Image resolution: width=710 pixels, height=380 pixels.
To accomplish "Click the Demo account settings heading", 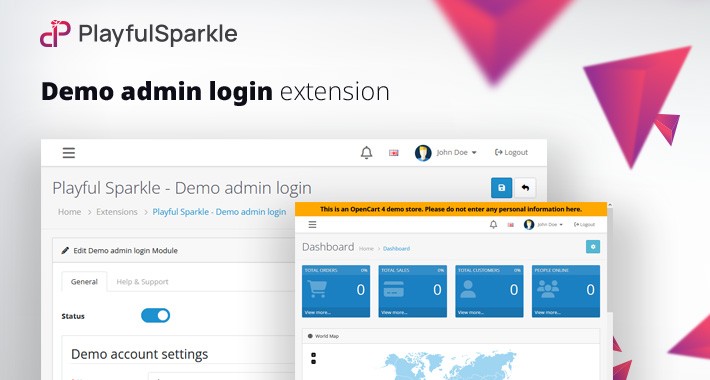I will click(x=139, y=354).
